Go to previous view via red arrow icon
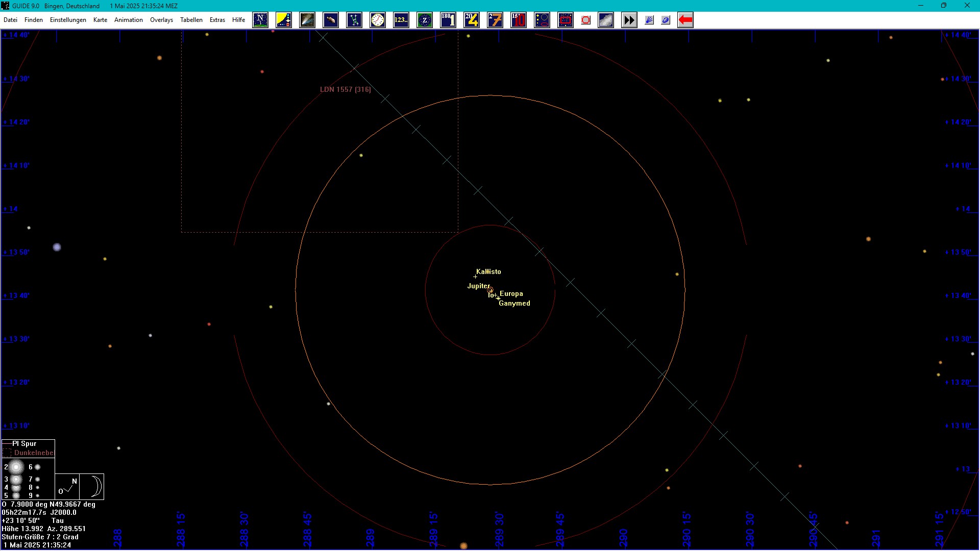Viewport: 980px width, 551px height. (x=685, y=20)
